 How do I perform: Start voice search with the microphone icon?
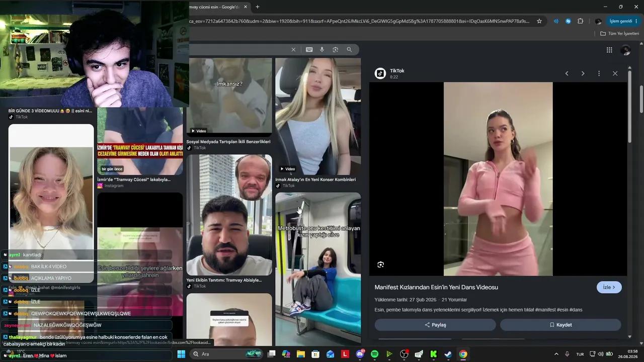322,50
